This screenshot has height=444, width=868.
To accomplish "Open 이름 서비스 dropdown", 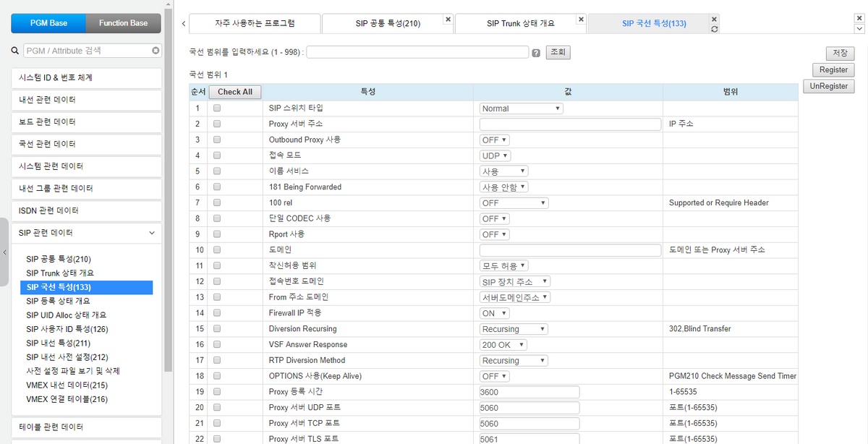I will point(503,171).
